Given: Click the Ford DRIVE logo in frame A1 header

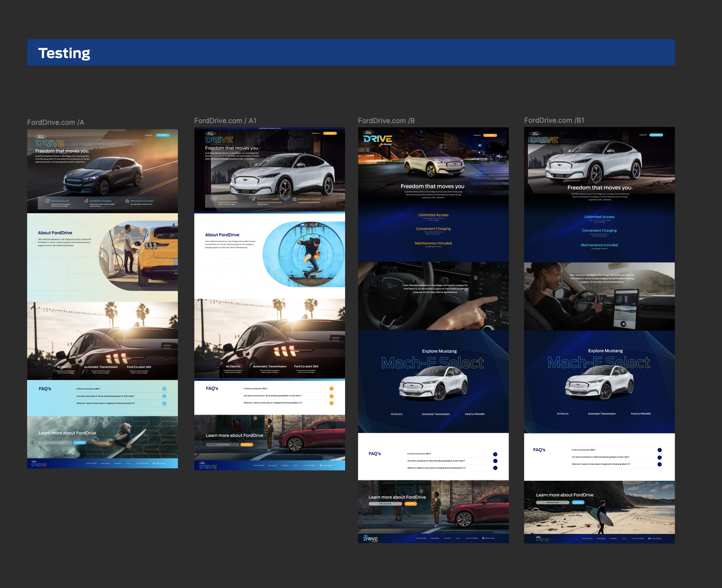Looking at the screenshot, I should tap(219, 138).
